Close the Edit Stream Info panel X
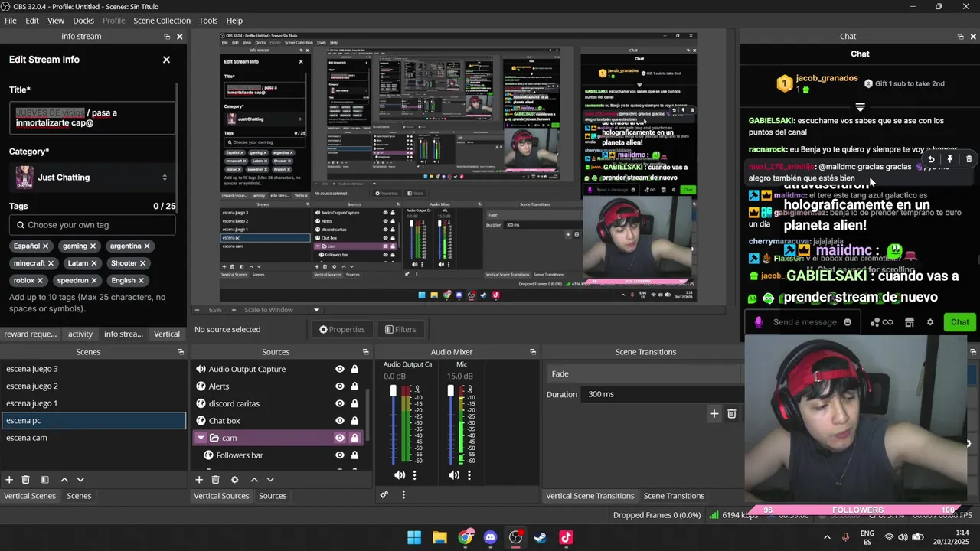980x551 pixels. coord(166,60)
